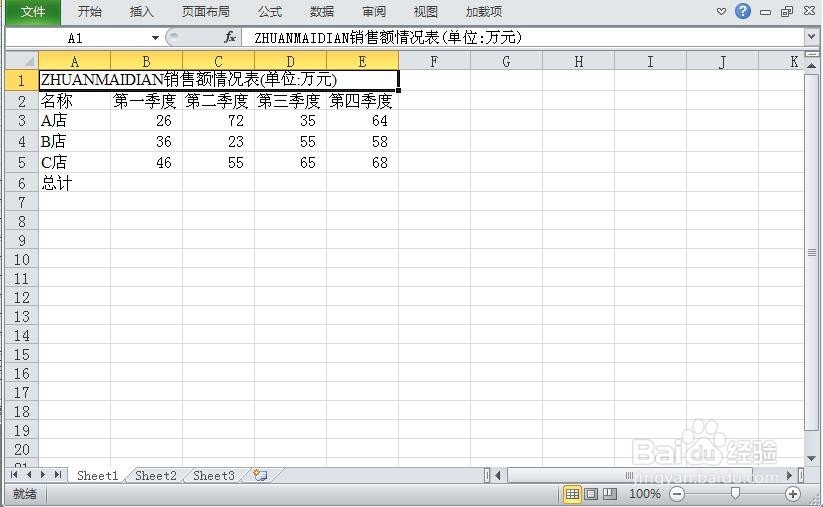Select column C header
Image resolution: width=823 pixels, height=507 pixels.
pos(218,61)
